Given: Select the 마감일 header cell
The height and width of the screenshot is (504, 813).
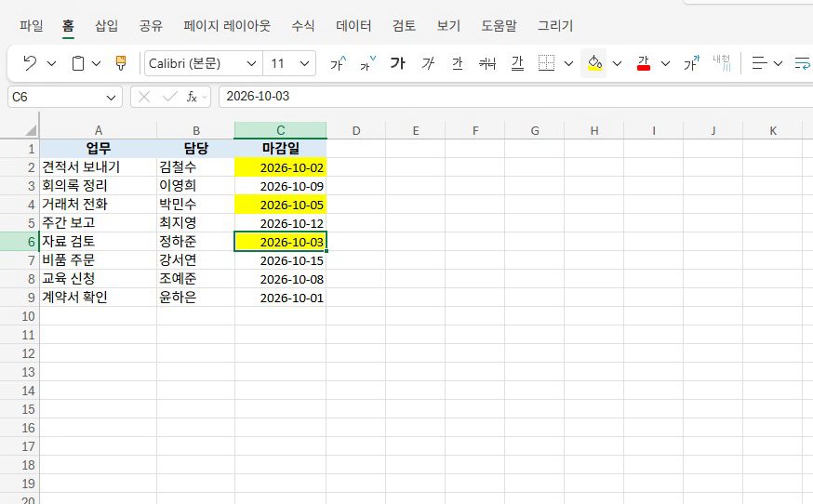Looking at the screenshot, I should coord(281,149).
